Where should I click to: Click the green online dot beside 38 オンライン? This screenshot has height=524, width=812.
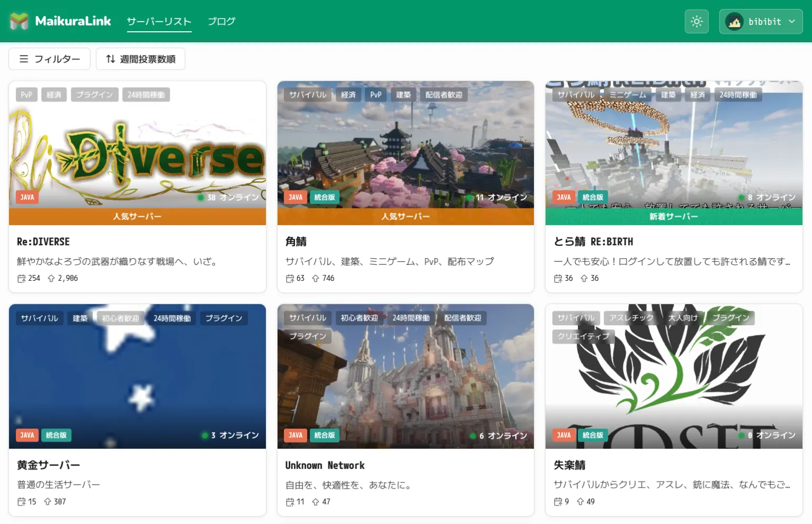tap(201, 197)
